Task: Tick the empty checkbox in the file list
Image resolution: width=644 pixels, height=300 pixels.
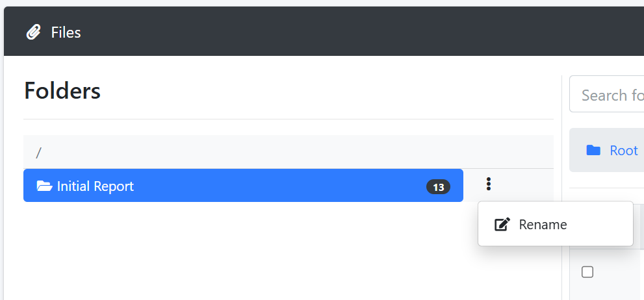Action: [x=587, y=272]
